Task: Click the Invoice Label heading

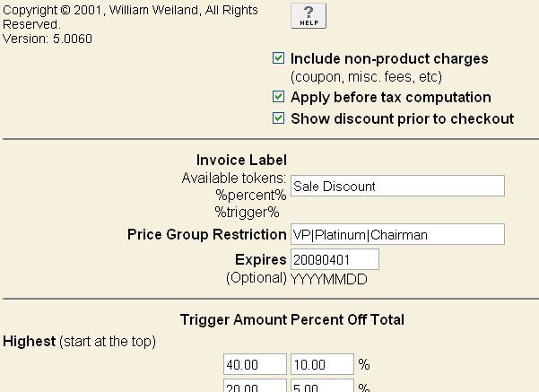Action: [241, 161]
